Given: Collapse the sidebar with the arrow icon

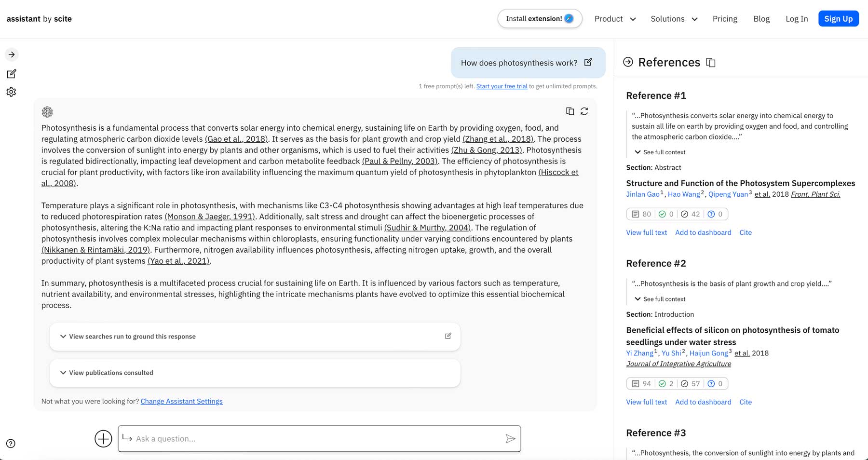Looking at the screenshot, I should [11, 54].
